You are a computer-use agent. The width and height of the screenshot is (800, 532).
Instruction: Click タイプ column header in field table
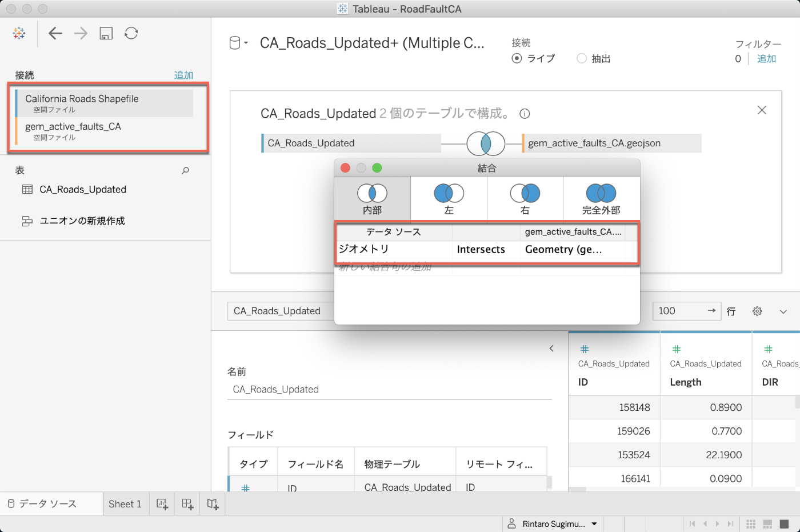253,464
